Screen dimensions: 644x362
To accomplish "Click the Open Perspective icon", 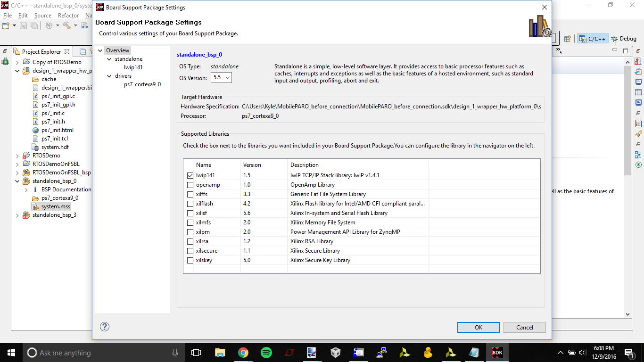I will click(x=568, y=39).
